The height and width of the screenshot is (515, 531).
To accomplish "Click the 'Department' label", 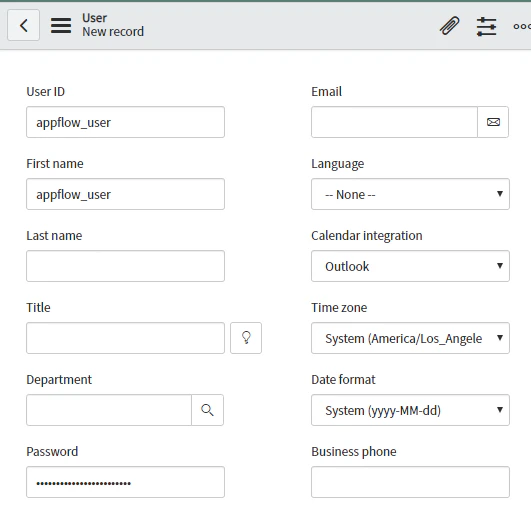I will click(59, 380).
